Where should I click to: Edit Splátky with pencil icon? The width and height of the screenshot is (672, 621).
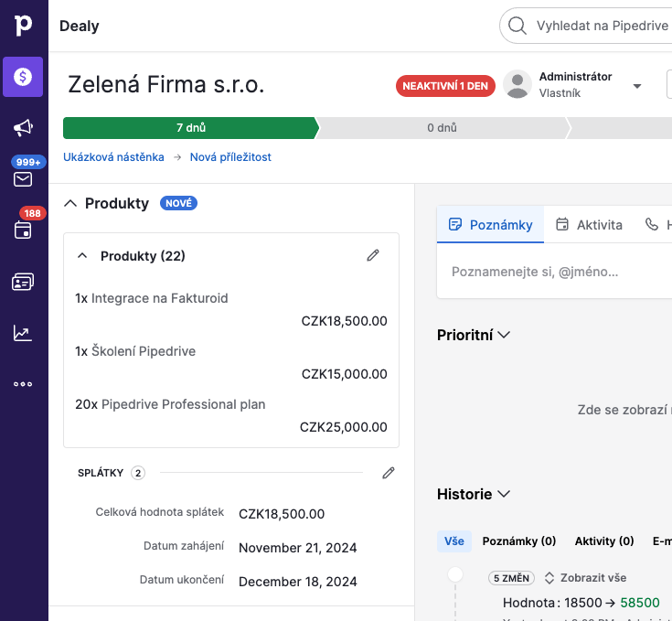pos(389,473)
